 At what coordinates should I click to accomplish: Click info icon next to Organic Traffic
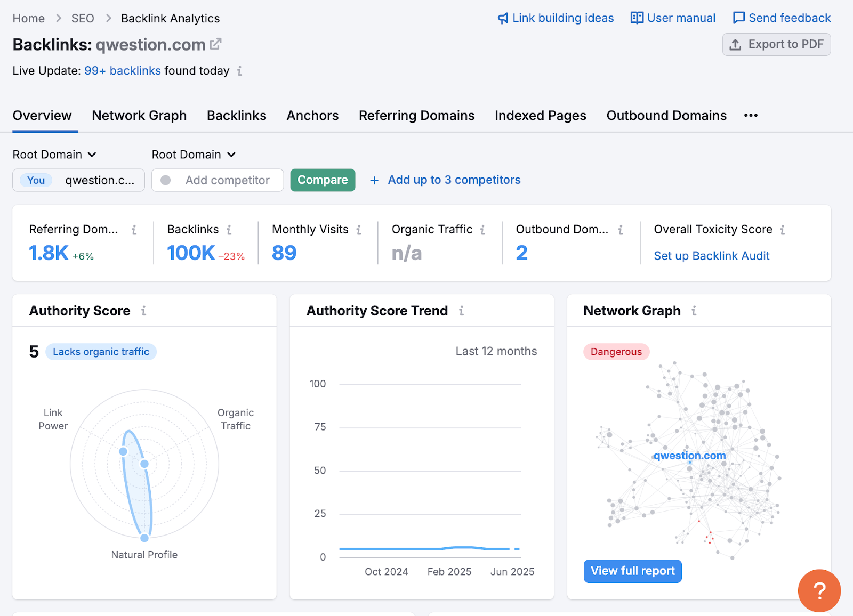pos(482,230)
